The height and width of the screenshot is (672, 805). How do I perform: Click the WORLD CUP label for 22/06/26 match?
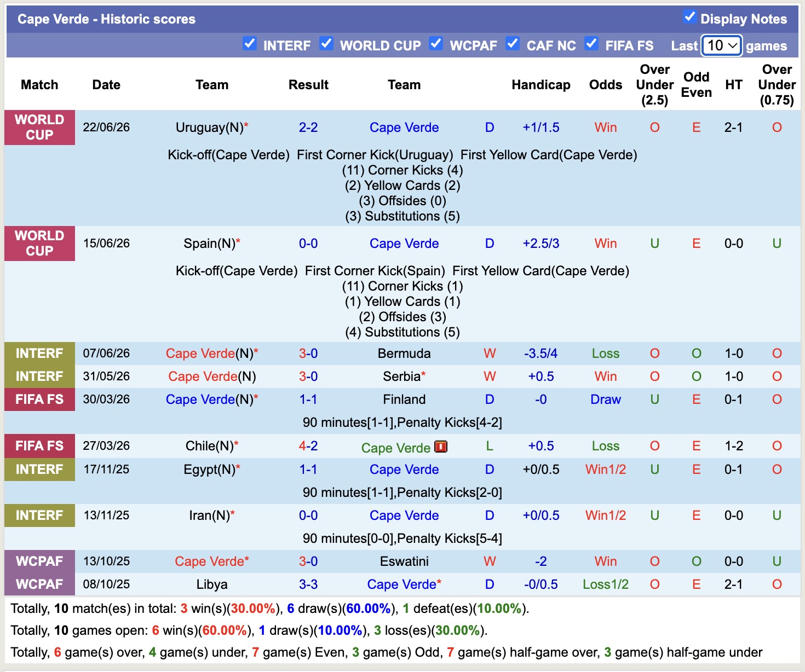coord(39,128)
